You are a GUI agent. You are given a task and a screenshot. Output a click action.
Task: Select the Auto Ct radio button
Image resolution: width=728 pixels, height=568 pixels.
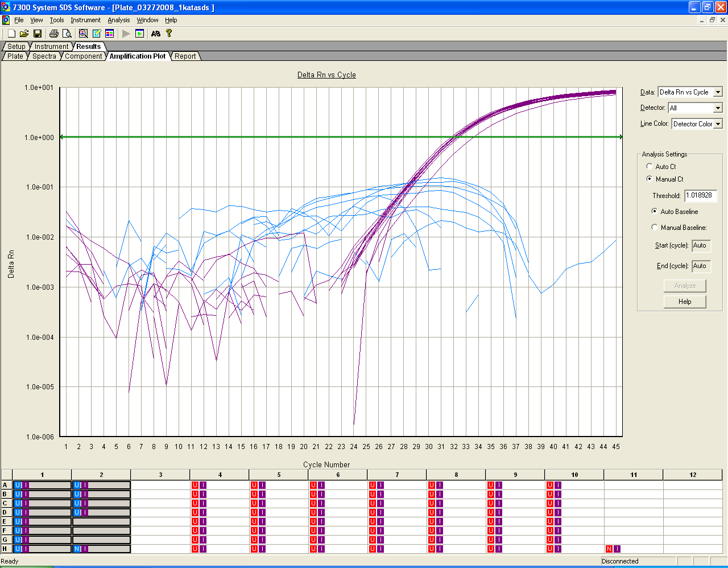coord(650,166)
